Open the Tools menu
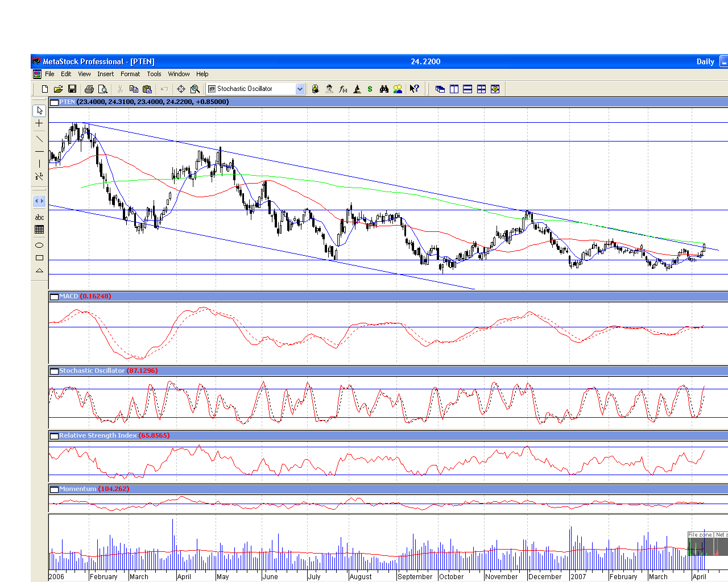728x582 pixels. tap(154, 74)
